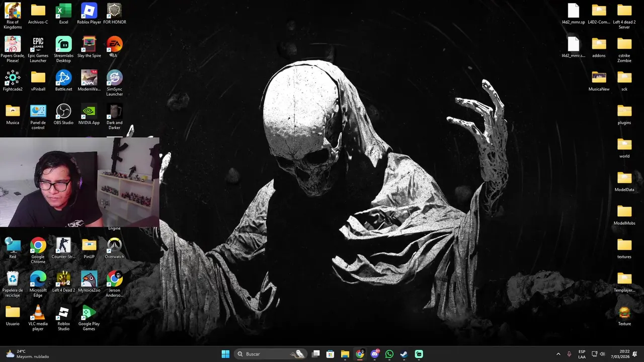Viewport: 644px width, 362px height.
Task: Open the Archivos-C folder
Action: (38, 14)
